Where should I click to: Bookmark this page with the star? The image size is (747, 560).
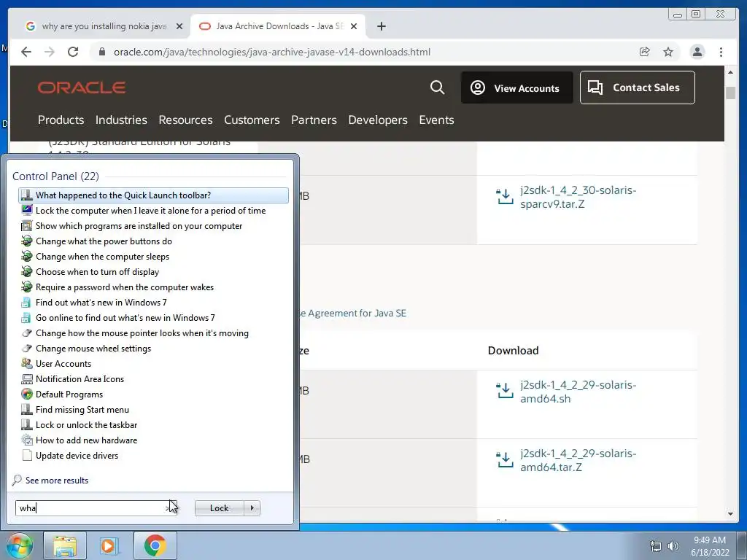click(668, 52)
